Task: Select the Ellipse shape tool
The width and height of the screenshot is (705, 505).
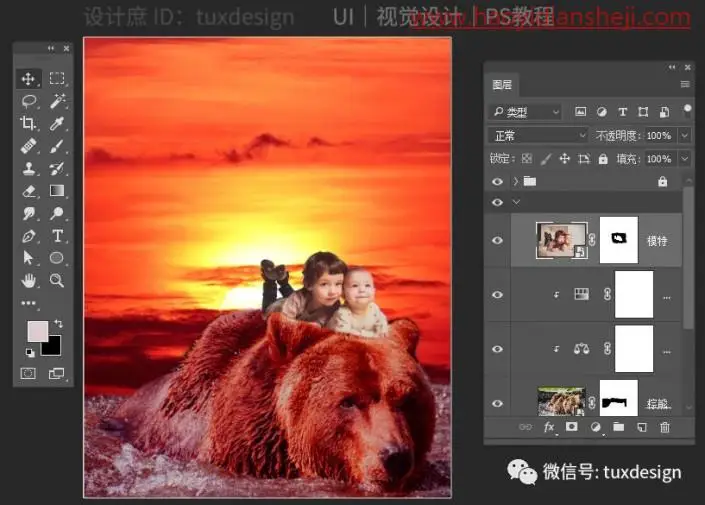Action: tap(57, 258)
